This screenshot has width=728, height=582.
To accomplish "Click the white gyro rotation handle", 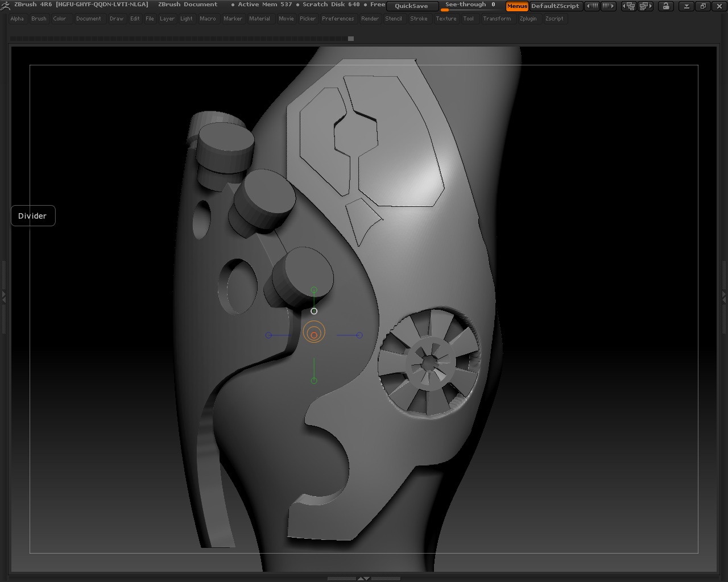I will point(314,311).
